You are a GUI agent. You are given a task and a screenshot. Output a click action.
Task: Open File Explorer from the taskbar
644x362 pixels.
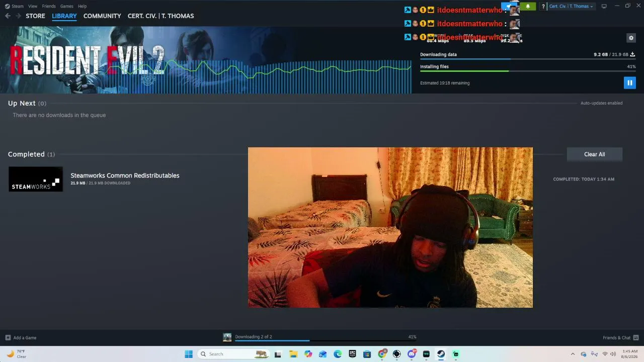click(293, 354)
